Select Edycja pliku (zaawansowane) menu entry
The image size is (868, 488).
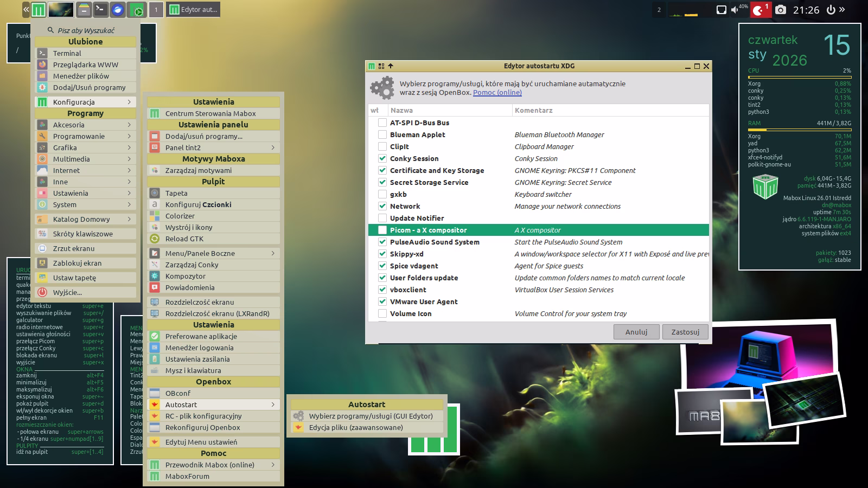click(356, 427)
